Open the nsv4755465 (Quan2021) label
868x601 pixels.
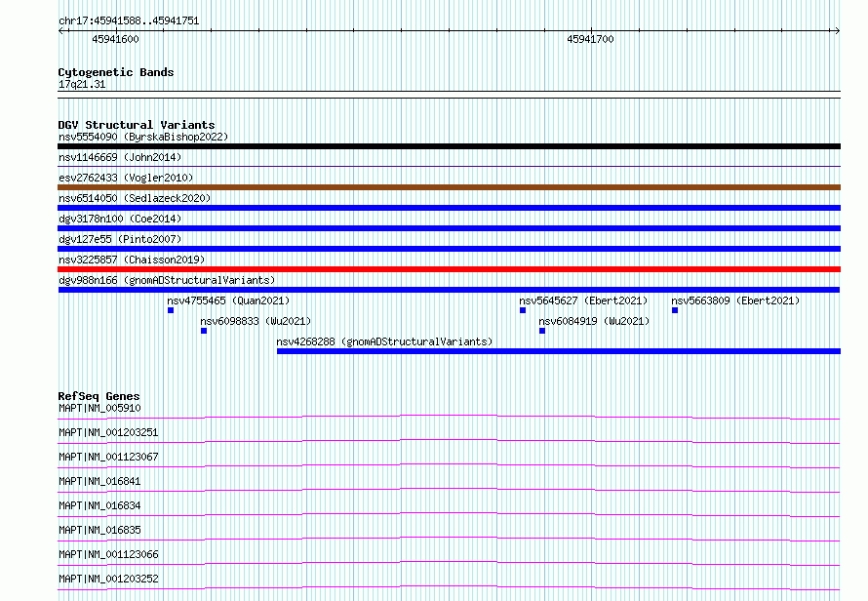(x=228, y=300)
